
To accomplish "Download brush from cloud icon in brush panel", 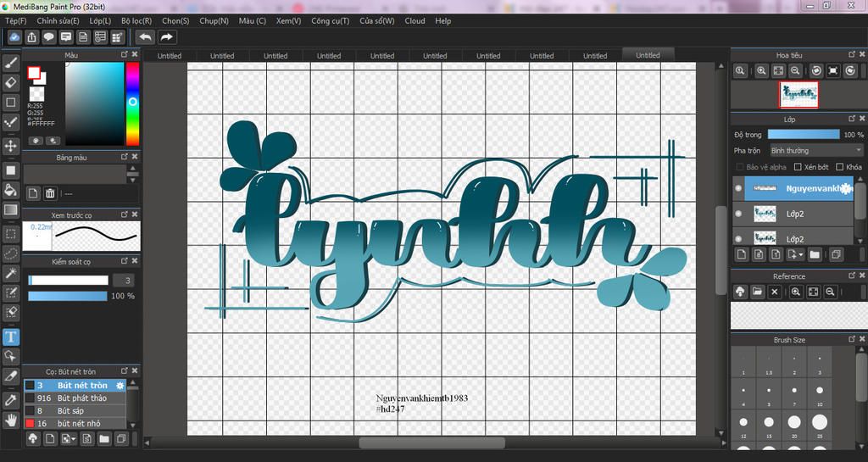I will click(x=33, y=439).
